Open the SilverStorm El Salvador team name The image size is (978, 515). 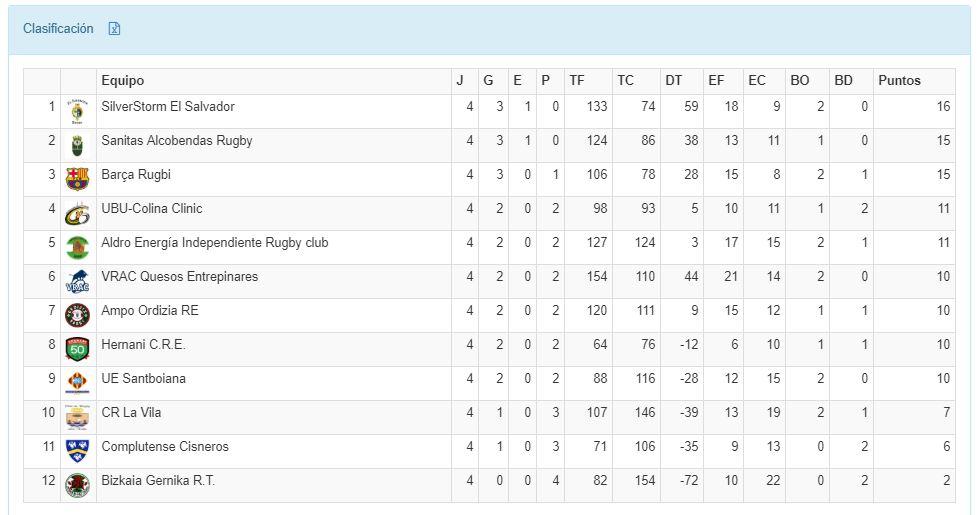click(168, 107)
